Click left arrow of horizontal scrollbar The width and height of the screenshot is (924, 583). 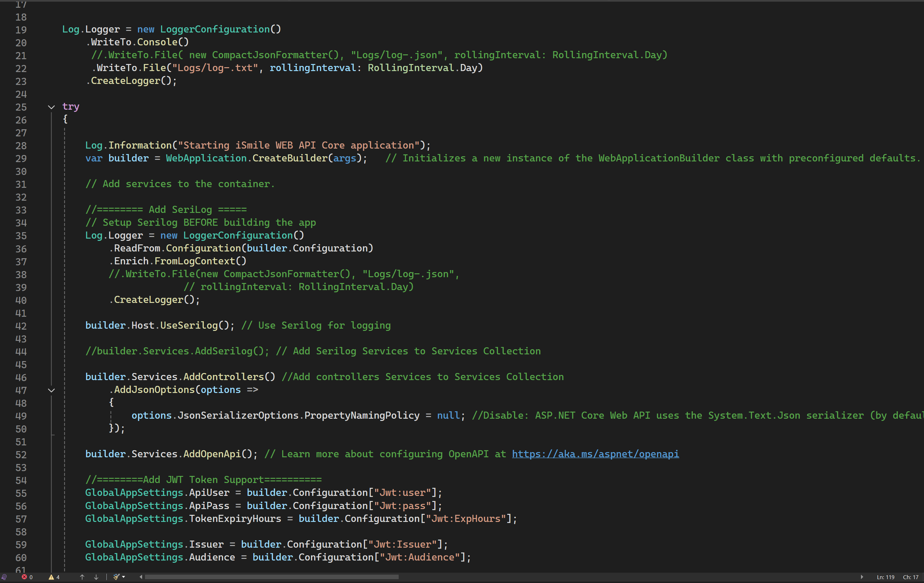point(141,577)
